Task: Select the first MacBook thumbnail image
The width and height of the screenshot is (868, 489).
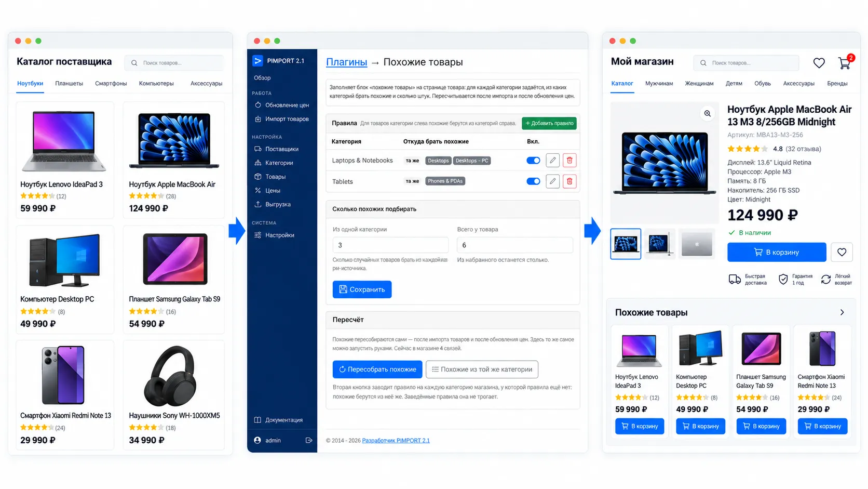Action: coord(626,244)
